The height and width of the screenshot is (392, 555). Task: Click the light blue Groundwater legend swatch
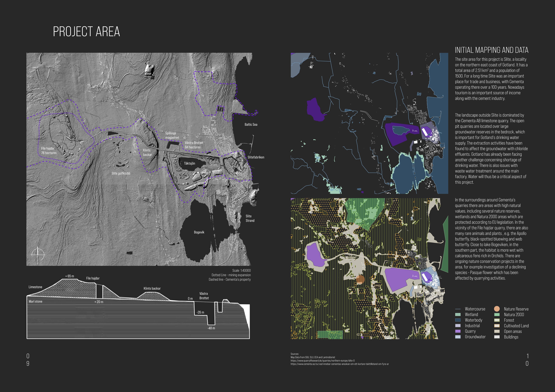click(x=458, y=337)
